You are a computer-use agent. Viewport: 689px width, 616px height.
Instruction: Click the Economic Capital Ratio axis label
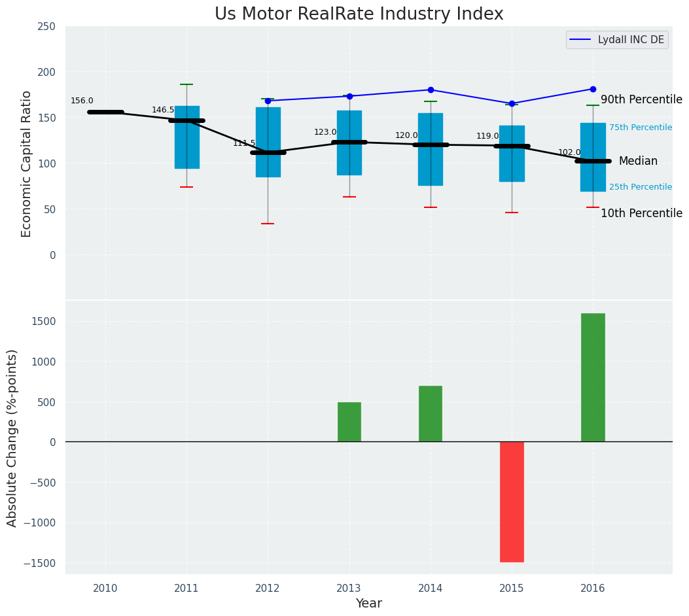point(27,163)
